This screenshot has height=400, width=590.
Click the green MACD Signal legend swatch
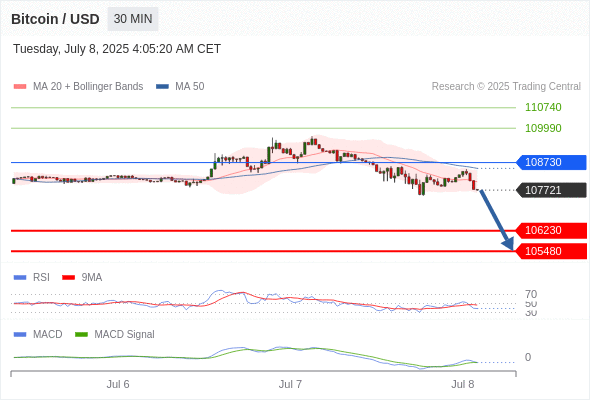pos(81,335)
